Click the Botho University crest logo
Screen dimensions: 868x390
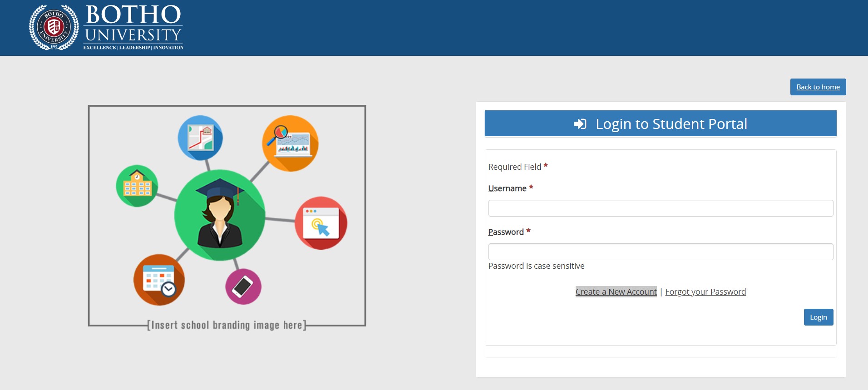click(54, 27)
